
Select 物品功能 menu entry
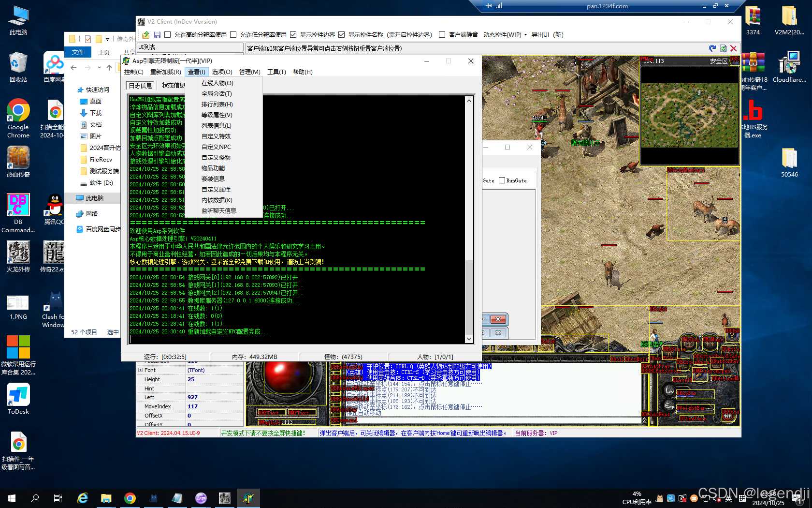click(213, 168)
